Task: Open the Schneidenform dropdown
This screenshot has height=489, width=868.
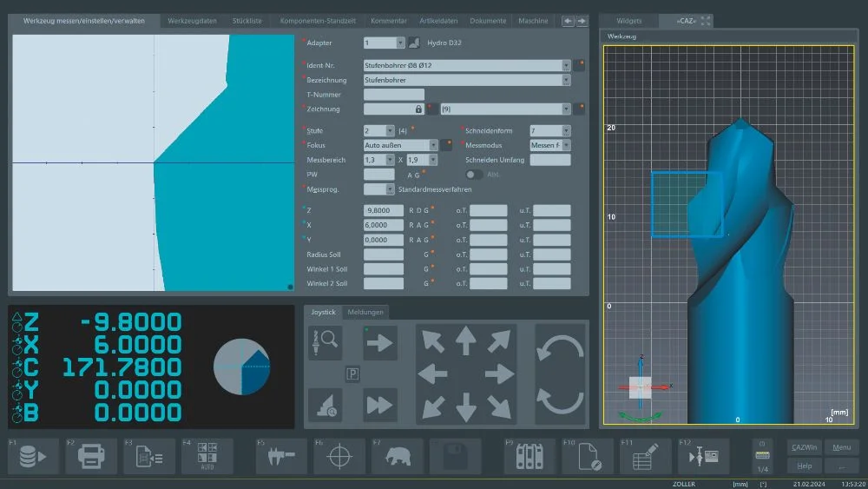Action: tap(566, 131)
